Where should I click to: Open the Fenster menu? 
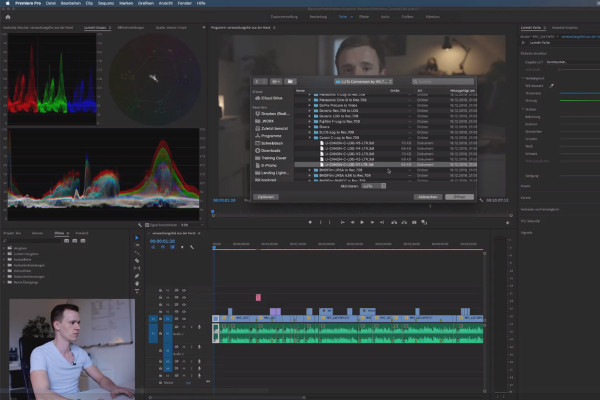[184, 3]
